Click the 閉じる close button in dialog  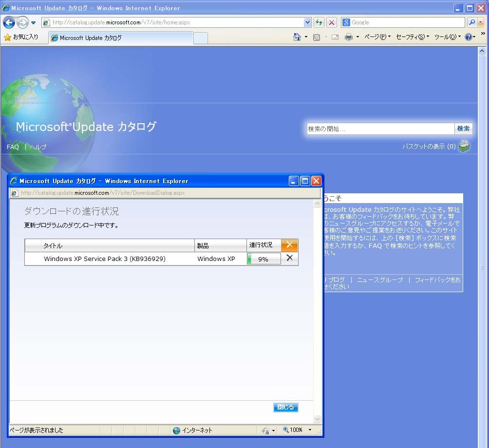286,407
